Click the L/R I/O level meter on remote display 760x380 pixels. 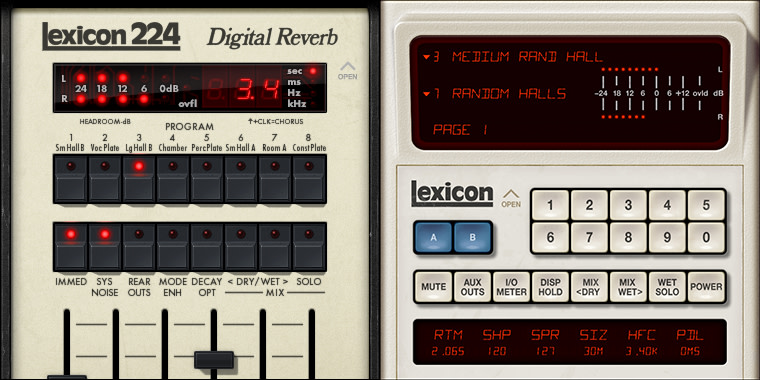(x=659, y=93)
